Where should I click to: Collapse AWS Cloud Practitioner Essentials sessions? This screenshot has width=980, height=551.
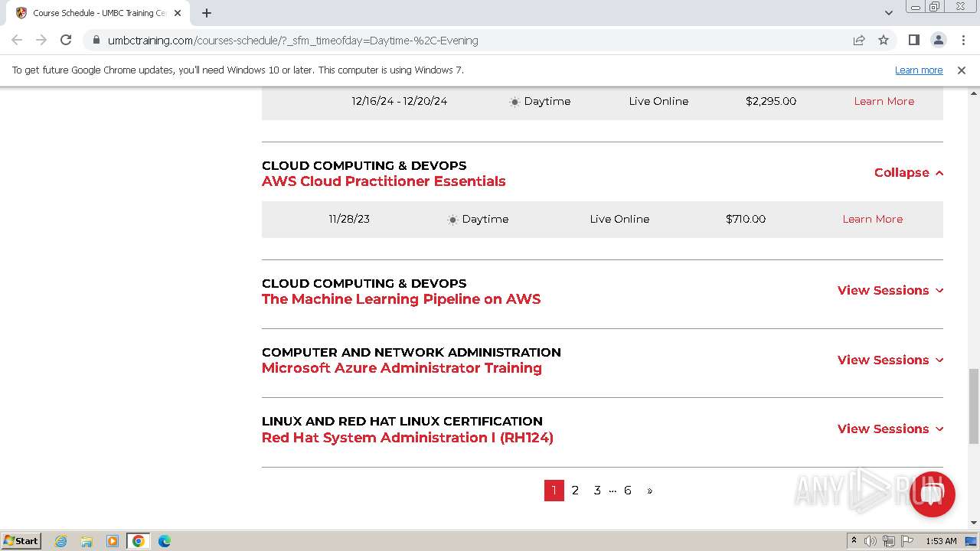pos(909,173)
